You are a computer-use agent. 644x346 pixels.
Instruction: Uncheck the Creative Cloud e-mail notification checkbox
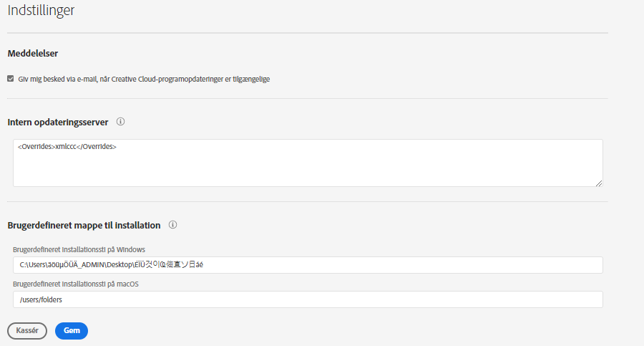pos(10,79)
